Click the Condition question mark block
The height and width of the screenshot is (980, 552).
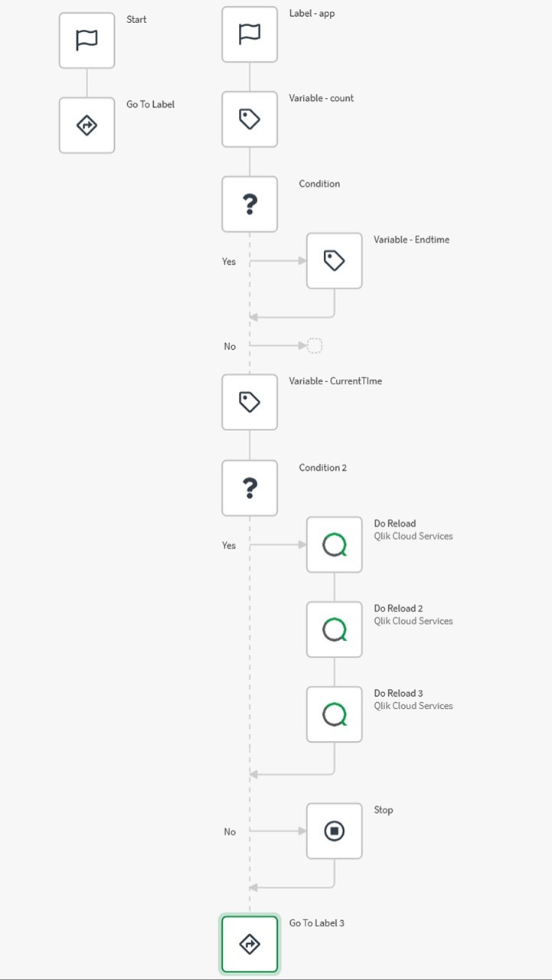pyautogui.click(x=250, y=204)
